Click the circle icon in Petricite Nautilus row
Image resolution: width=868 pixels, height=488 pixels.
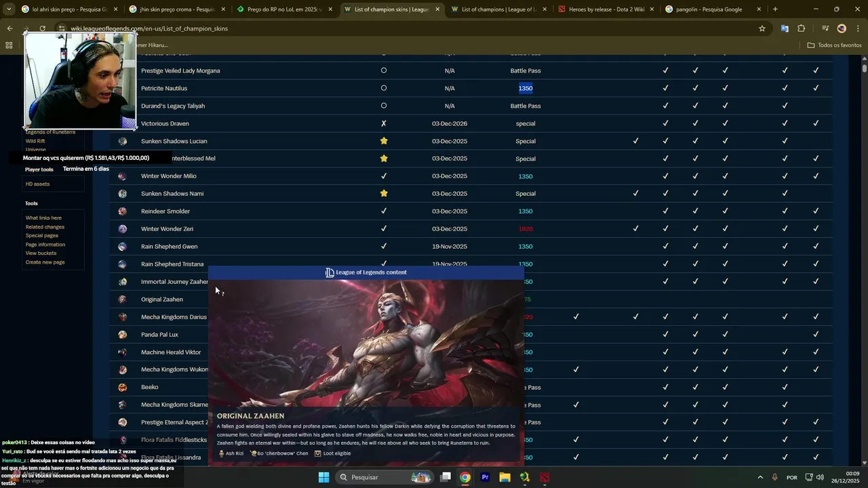point(384,88)
